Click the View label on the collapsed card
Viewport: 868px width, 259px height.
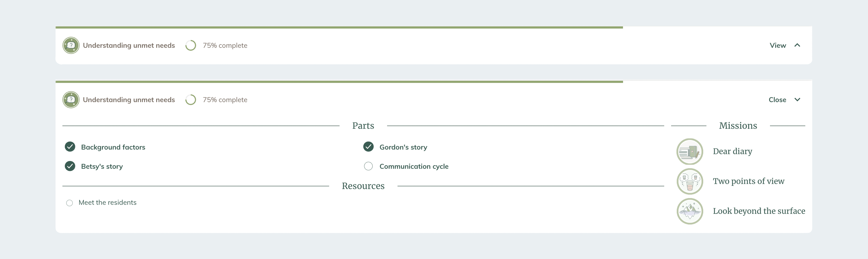click(777, 45)
